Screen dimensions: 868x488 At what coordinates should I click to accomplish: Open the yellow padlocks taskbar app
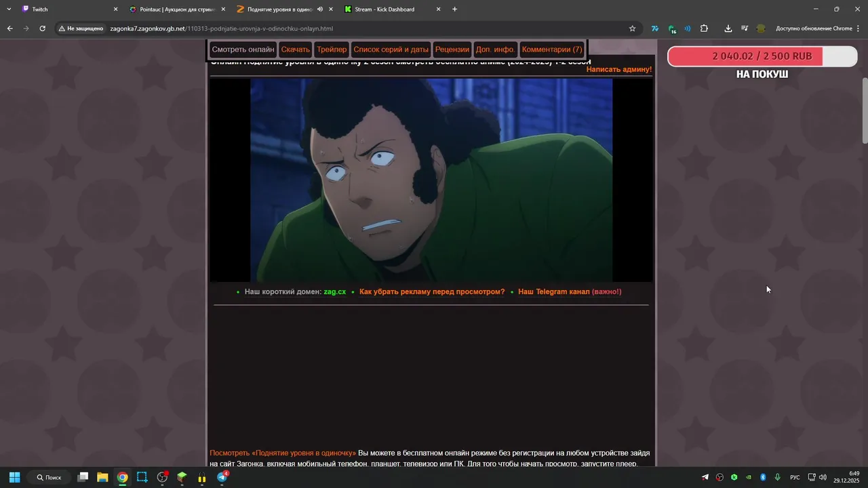pos(201,477)
